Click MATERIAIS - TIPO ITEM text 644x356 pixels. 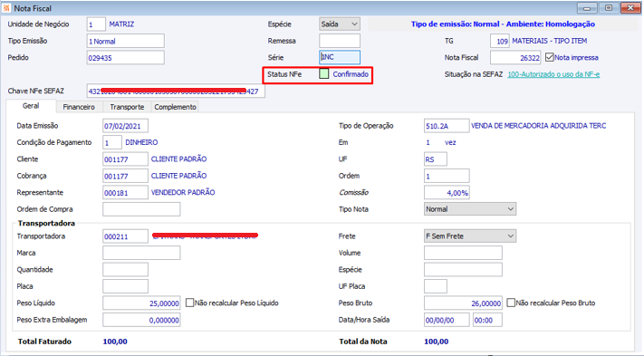[550, 41]
